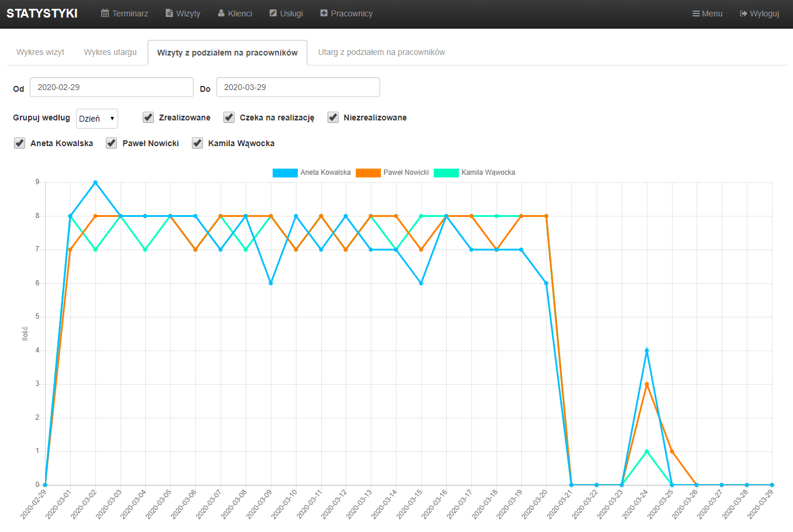793x532 pixels.
Task: Go to STATYSTYKI brand logo
Action: pos(42,13)
